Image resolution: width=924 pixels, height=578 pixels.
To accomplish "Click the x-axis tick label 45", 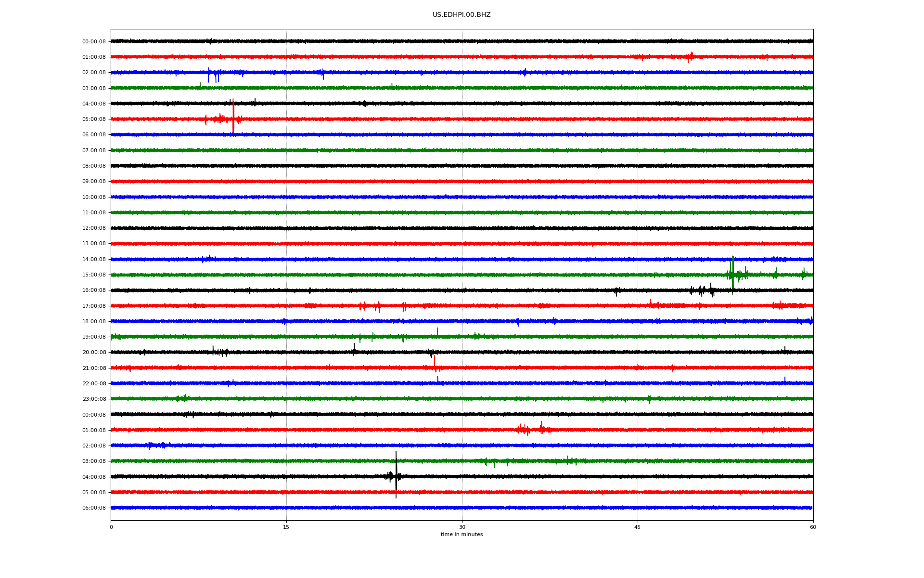I will click(637, 527).
